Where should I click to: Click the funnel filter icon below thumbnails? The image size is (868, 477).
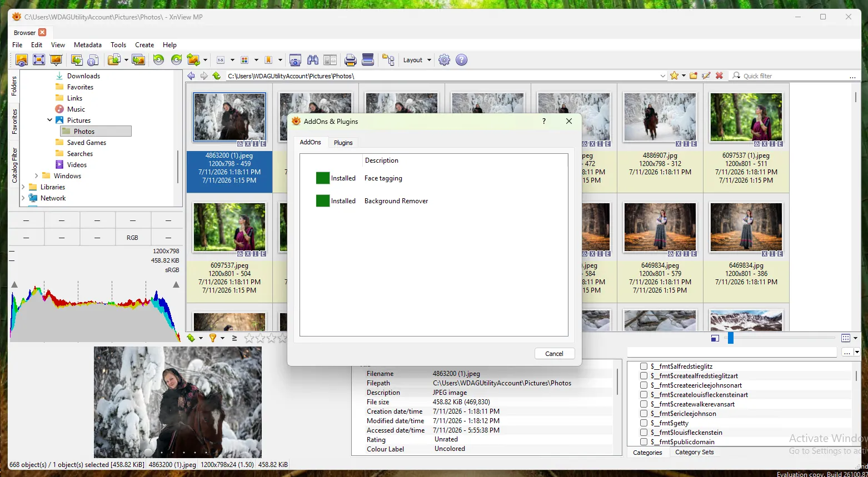pos(212,338)
